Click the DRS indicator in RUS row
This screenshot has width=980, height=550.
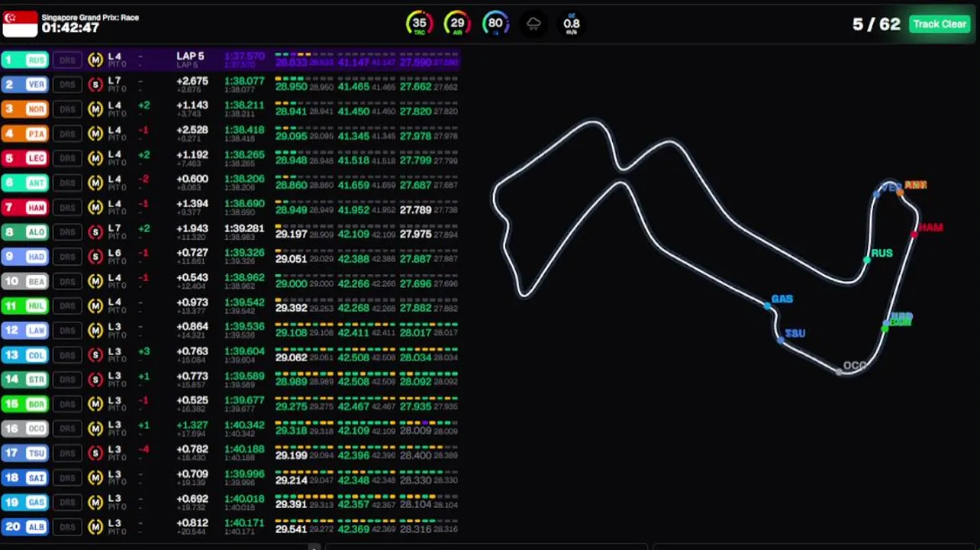click(x=68, y=60)
